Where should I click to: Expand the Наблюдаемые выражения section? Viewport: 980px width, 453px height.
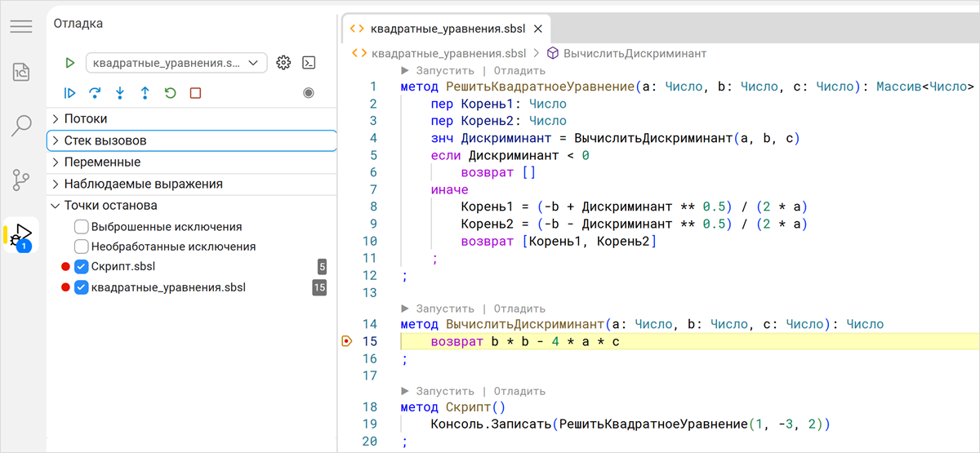point(192,184)
